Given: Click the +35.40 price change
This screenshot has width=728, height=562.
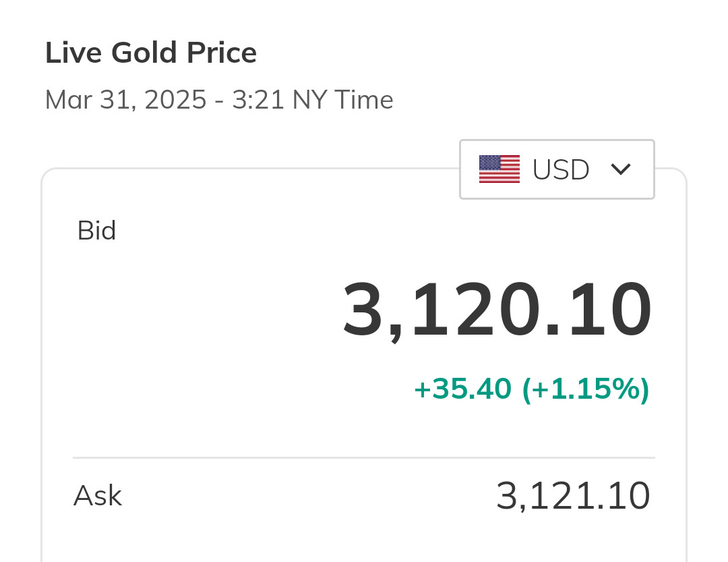Looking at the screenshot, I should 462,389.
